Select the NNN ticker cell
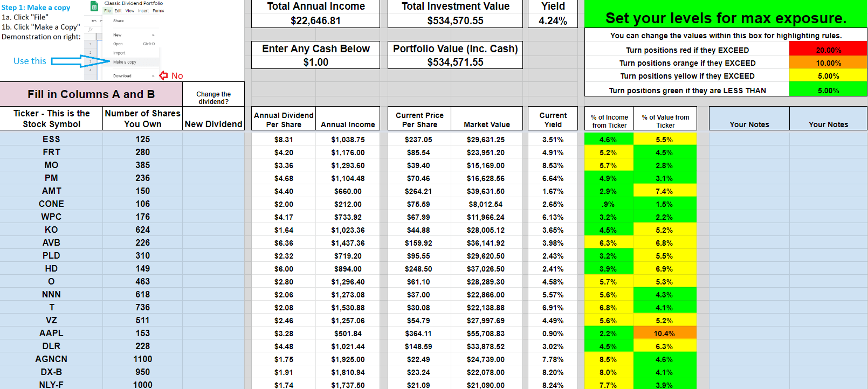 pos(51,294)
